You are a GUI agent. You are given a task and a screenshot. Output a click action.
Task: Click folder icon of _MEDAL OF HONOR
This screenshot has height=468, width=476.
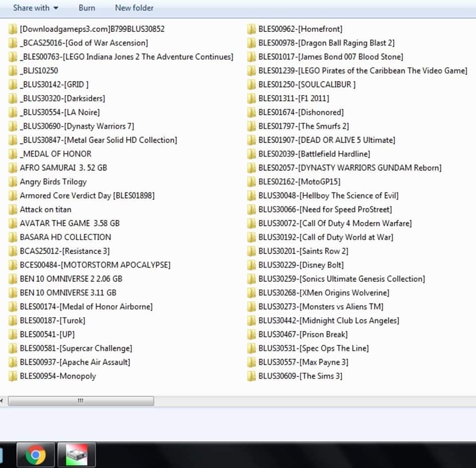point(12,154)
